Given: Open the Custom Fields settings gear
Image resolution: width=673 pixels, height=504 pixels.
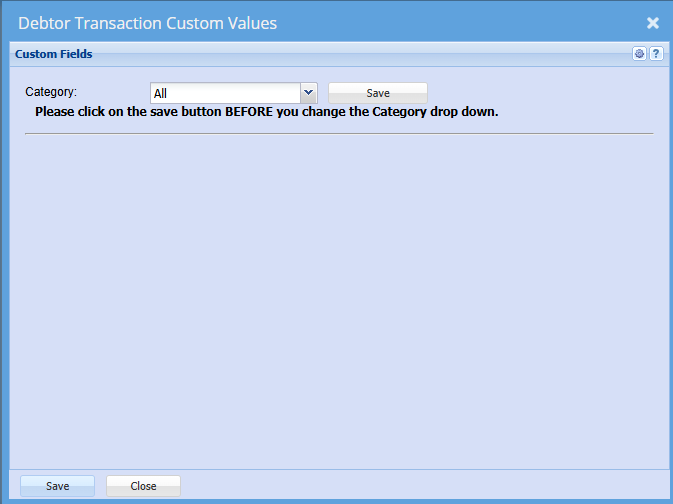Looking at the screenshot, I should pyautogui.click(x=639, y=54).
